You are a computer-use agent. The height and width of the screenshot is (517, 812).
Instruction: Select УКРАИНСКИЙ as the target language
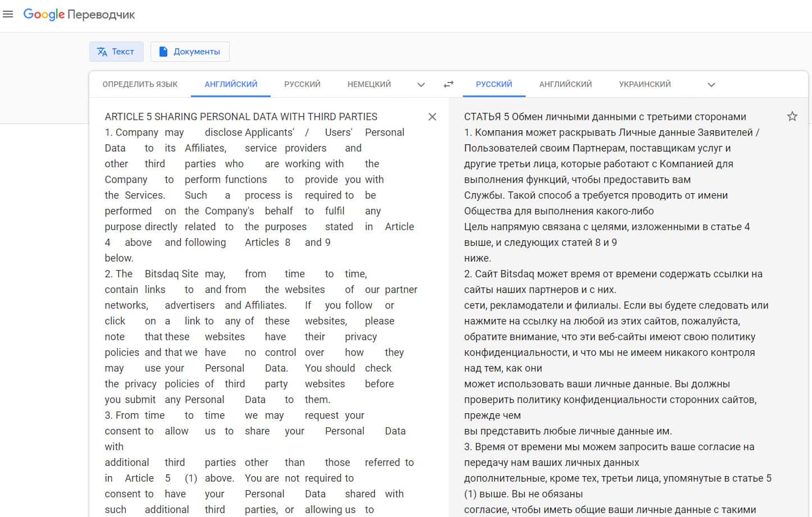[645, 84]
